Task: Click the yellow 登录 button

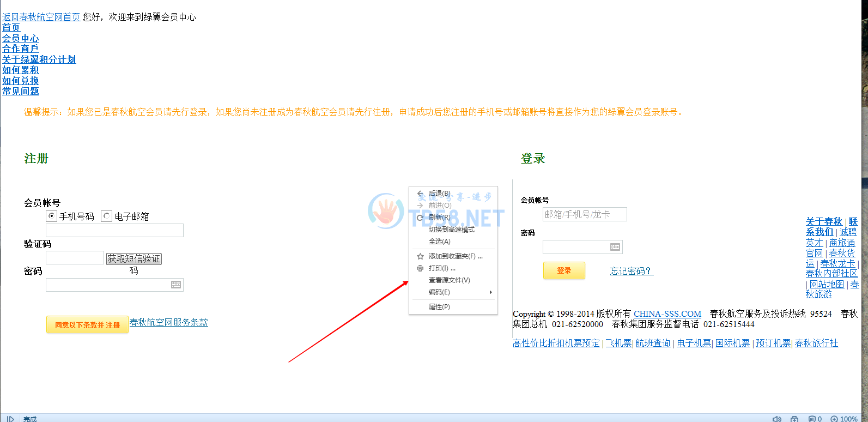Action: tap(564, 270)
